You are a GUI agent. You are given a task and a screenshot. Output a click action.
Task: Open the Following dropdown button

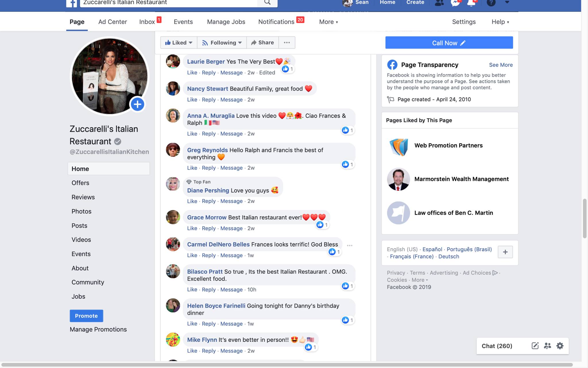click(x=222, y=43)
